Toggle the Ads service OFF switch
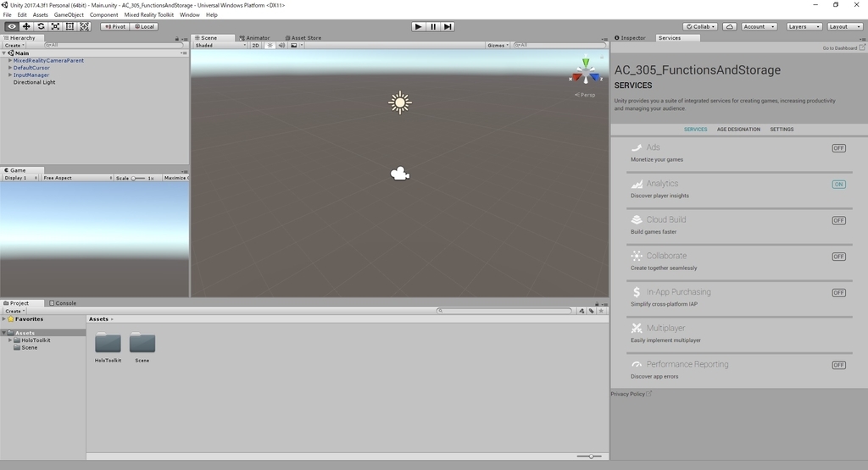This screenshot has height=470, width=868. click(838, 148)
